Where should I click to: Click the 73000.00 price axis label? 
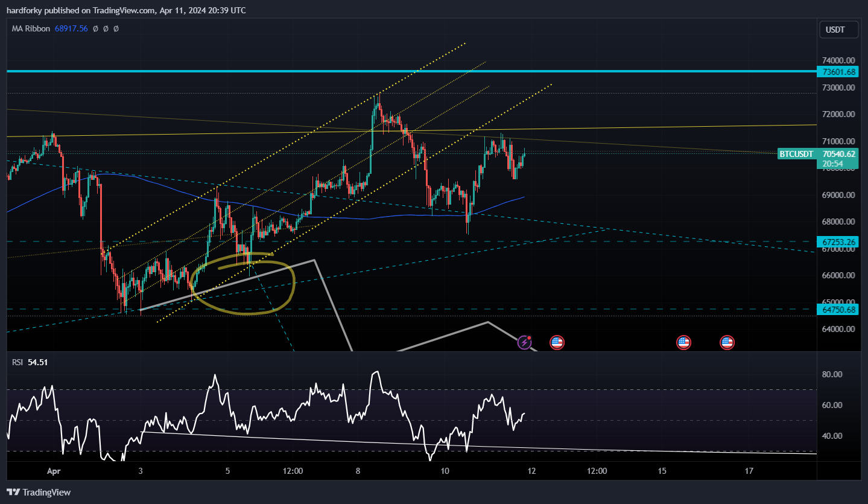tap(838, 88)
